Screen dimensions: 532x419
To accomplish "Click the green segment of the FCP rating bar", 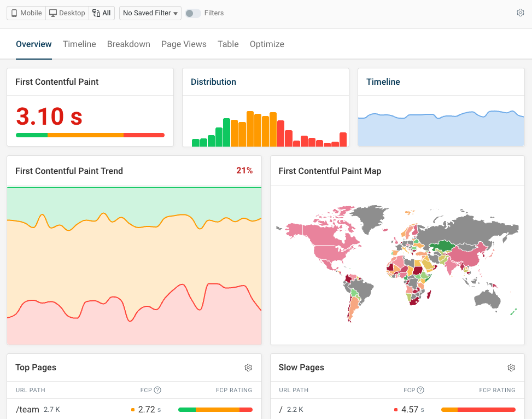I will click(188, 409).
